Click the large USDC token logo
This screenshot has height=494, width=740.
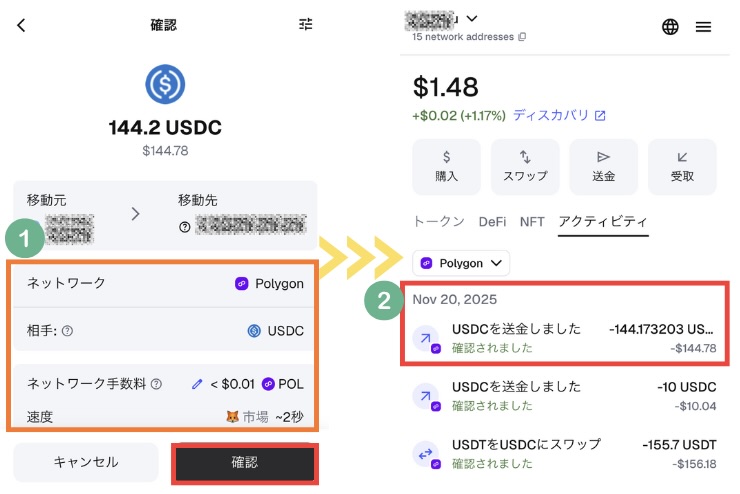[165, 85]
